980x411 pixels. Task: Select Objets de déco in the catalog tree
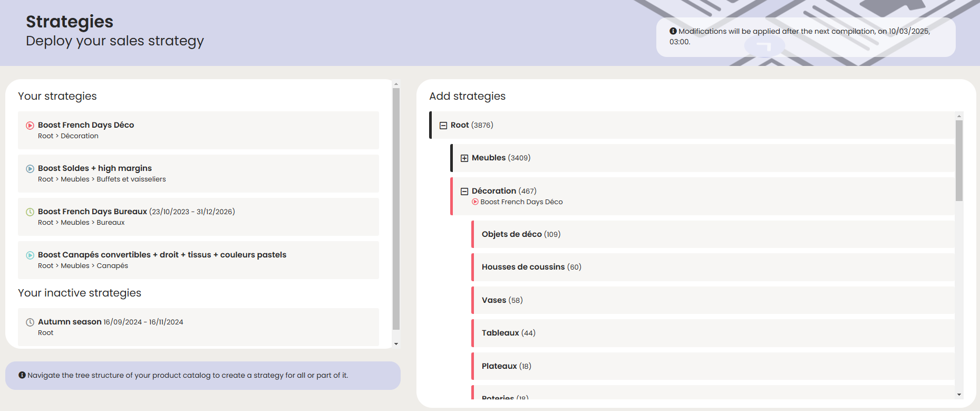pyautogui.click(x=511, y=234)
